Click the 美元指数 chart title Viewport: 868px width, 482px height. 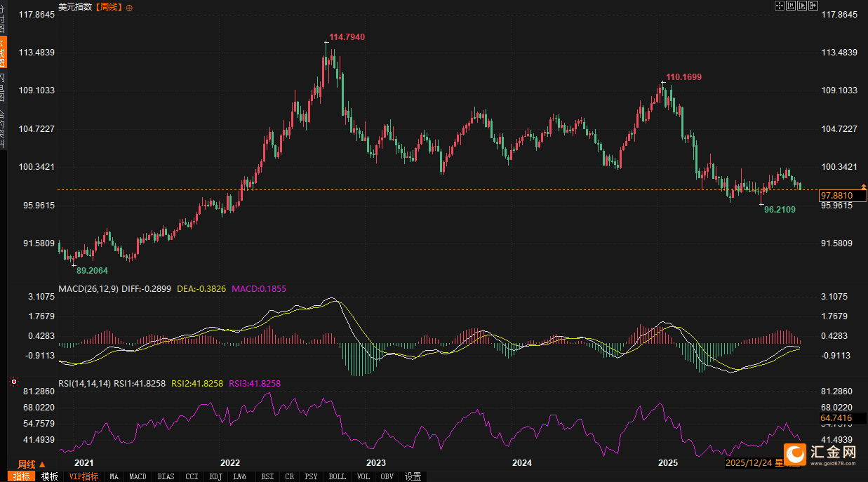(75, 6)
